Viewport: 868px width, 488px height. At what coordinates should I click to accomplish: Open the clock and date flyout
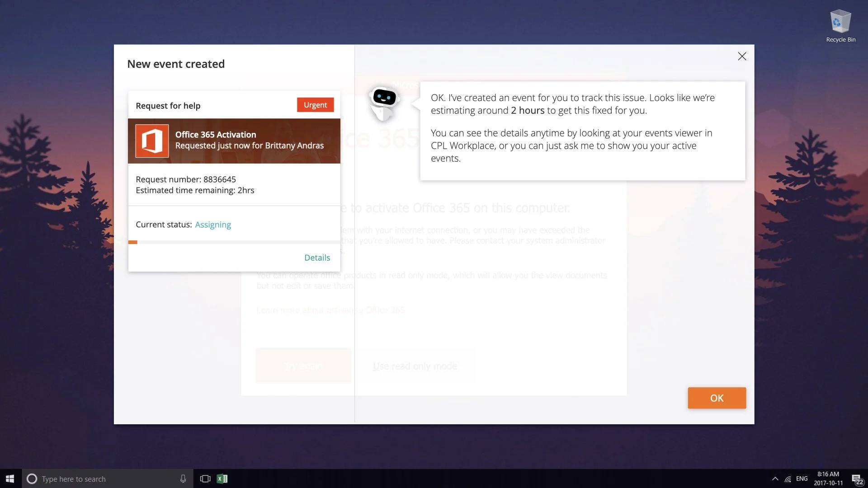click(x=828, y=479)
